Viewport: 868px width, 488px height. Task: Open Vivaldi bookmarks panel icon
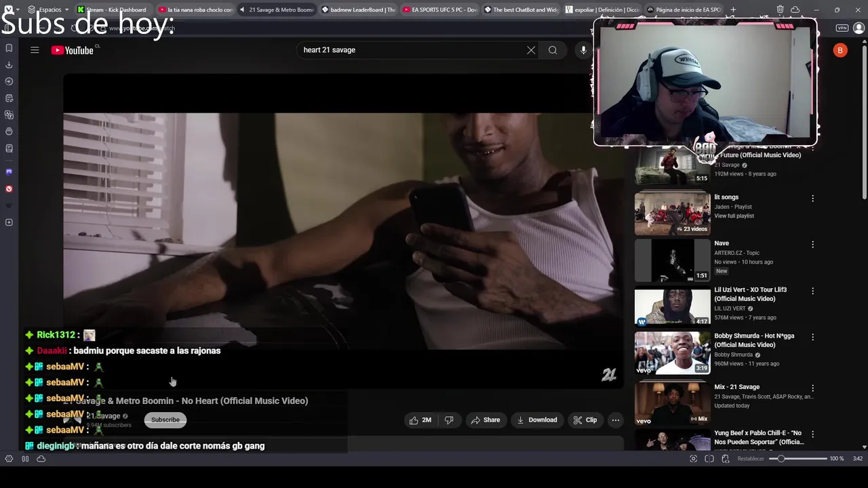click(x=9, y=48)
